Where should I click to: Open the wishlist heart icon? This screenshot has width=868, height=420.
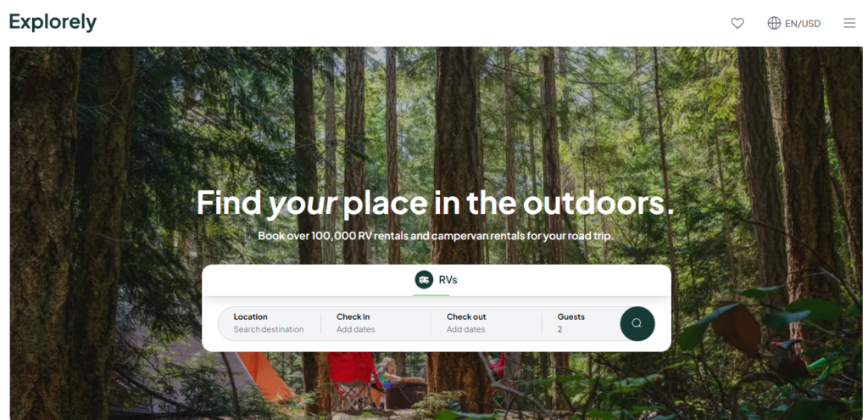[737, 23]
